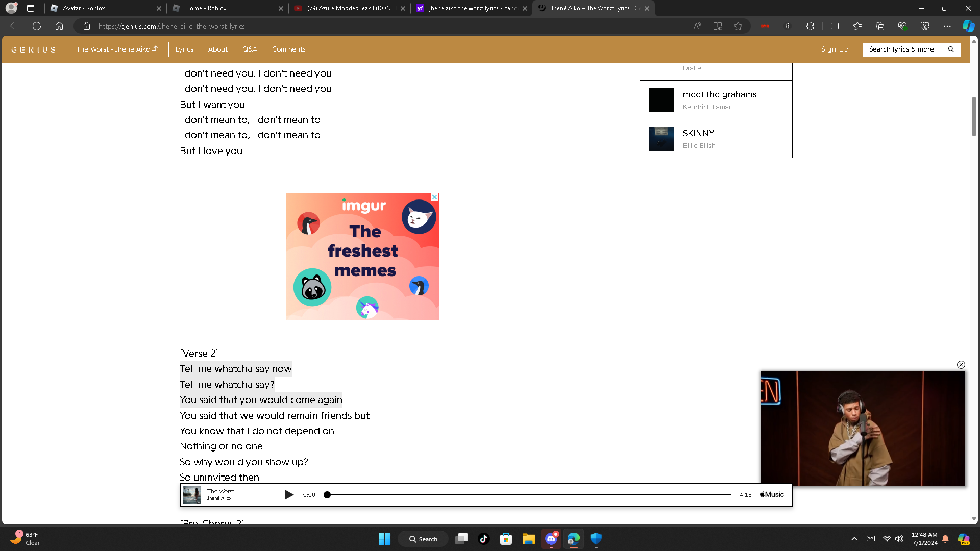Open Copilot sidebar icon

[968, 26]
